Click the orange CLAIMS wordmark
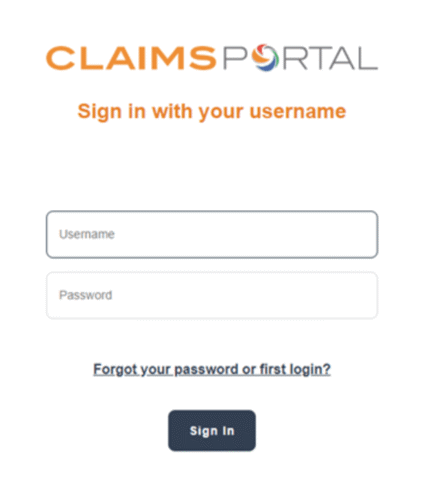Viewport: 424px width, 500px height. click(x=131, y=58)
